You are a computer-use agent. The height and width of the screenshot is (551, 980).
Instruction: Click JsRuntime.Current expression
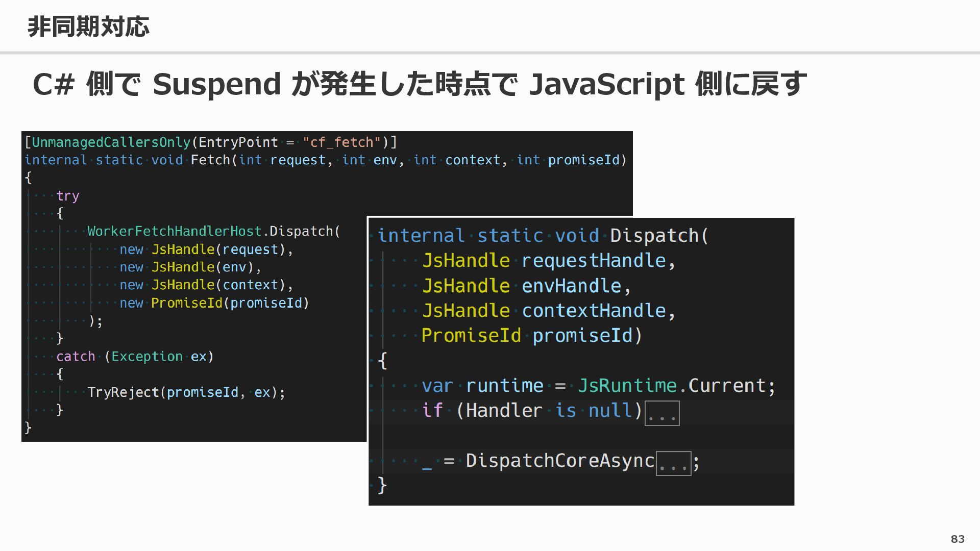tap(672, 386)
